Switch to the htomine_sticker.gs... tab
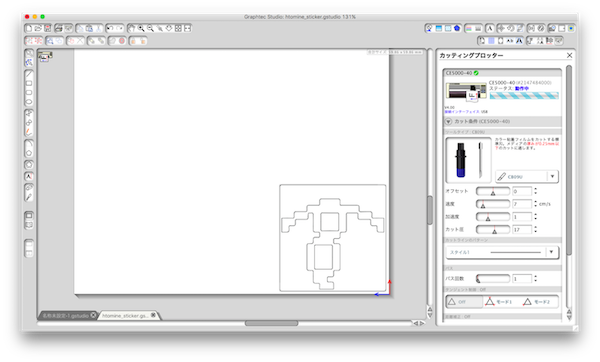The height and width of the screenshot is (362, 600). click(x=125, y=315)
